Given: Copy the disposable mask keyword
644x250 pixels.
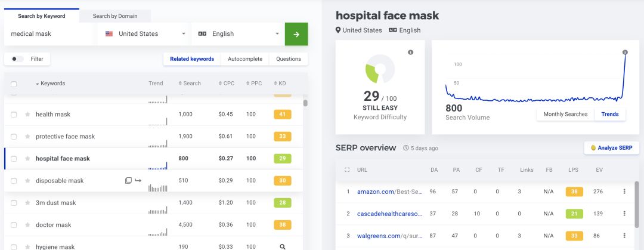Looking at the screenshot, I should point(128,181).
